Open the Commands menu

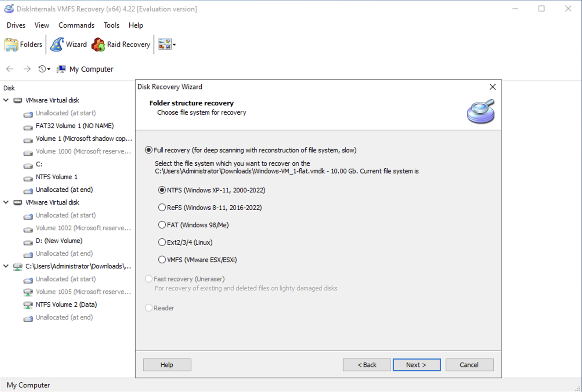coord(76,25)
